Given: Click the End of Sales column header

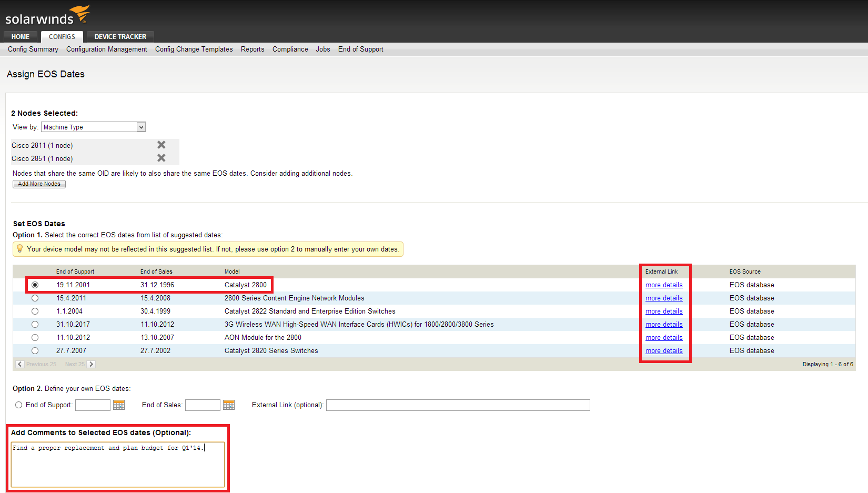Looking at the screenshot, I should [x=156, y=271].
